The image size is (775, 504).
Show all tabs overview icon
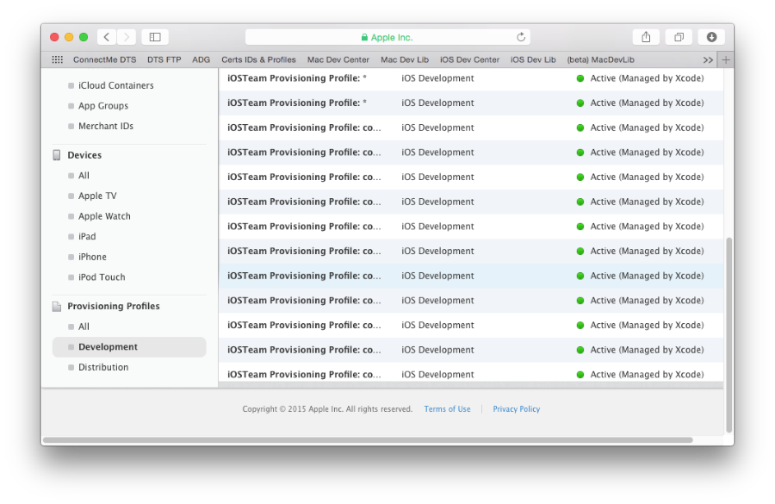click(x=679, y=37)
